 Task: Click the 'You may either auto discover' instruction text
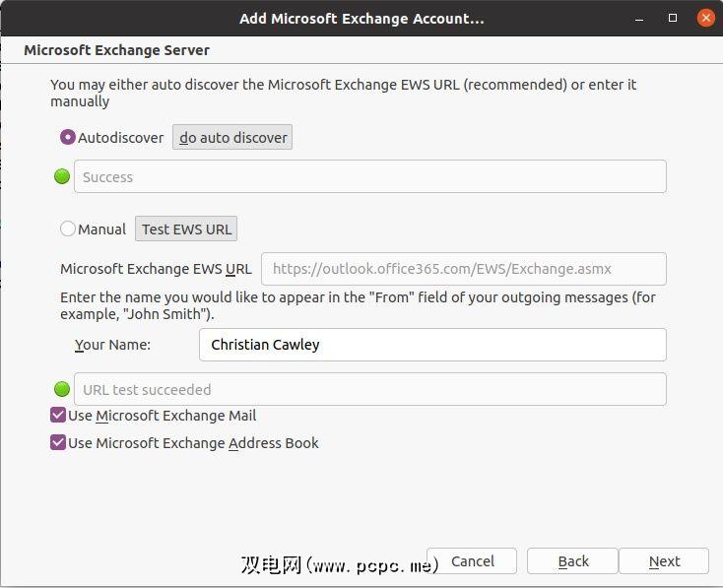(x=344, y=93)
